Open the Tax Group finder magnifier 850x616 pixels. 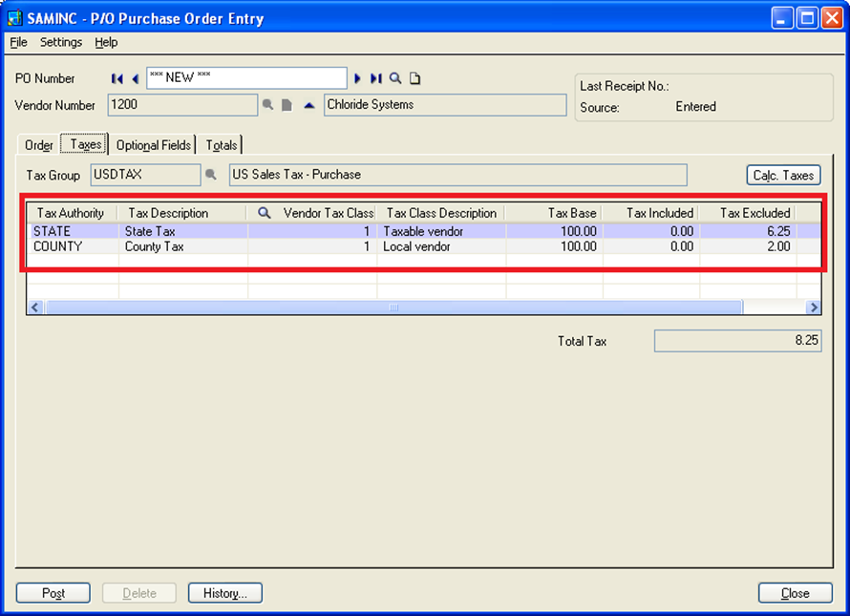coord(211,175)
